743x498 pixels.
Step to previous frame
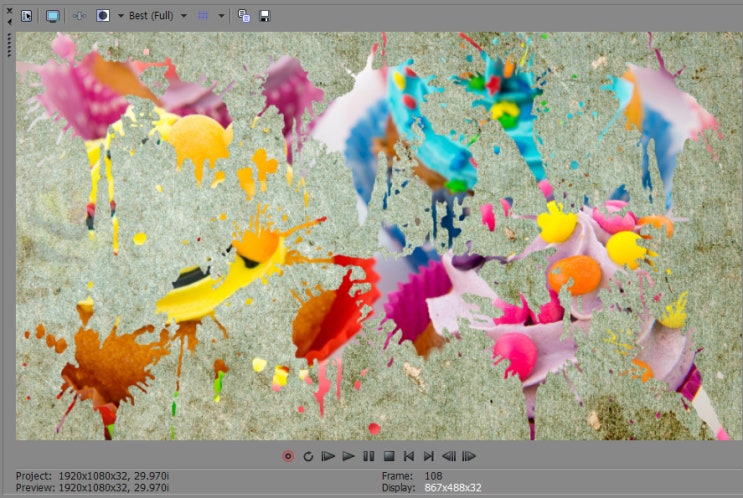point(449,456)
